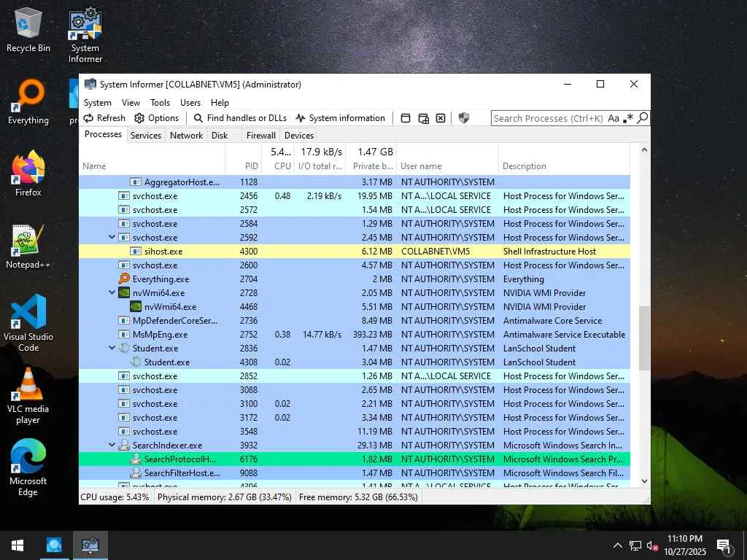Open the Recycle Bin desktop icon

[x=28, y=29]
